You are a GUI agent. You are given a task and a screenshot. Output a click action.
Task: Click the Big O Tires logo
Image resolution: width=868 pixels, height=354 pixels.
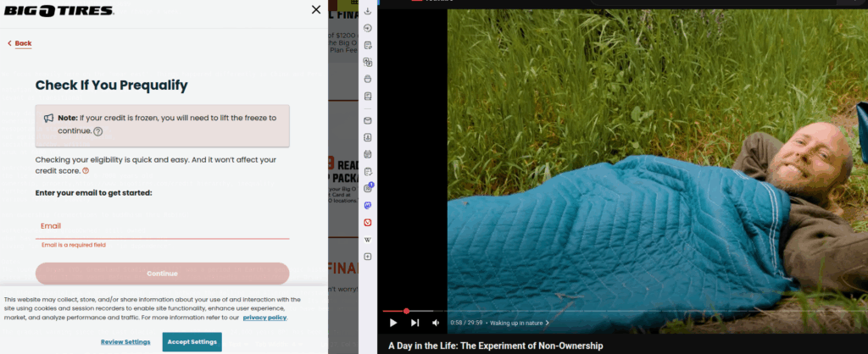pos(58,11)
